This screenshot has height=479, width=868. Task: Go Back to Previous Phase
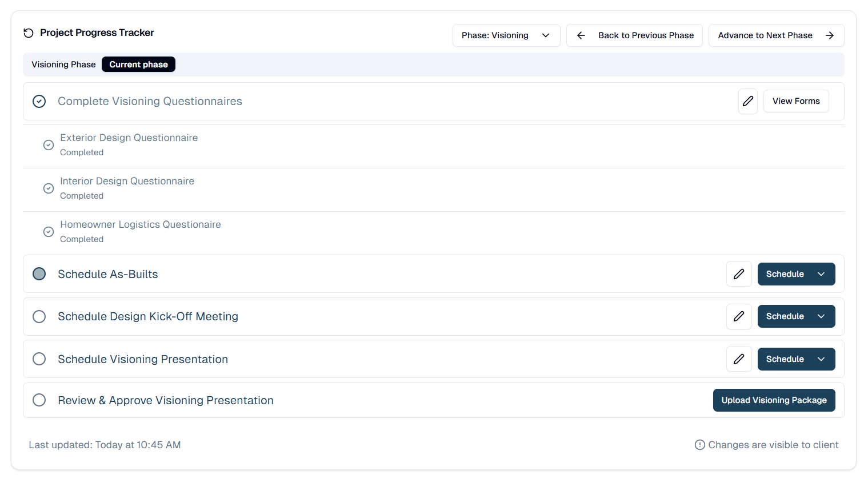coord(634,35)
